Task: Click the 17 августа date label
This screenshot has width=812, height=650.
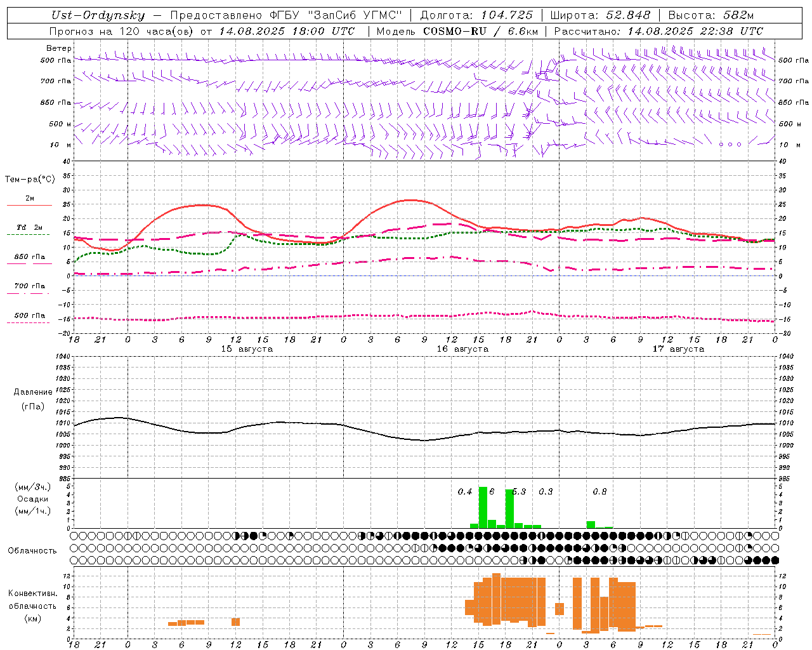Action: (x=678, y=349)
